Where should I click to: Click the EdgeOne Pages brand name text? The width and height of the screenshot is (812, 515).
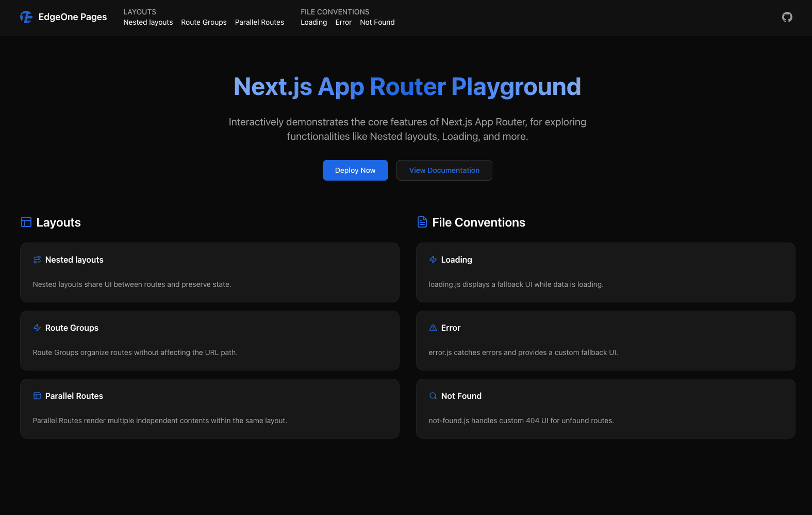click(73, 17)
